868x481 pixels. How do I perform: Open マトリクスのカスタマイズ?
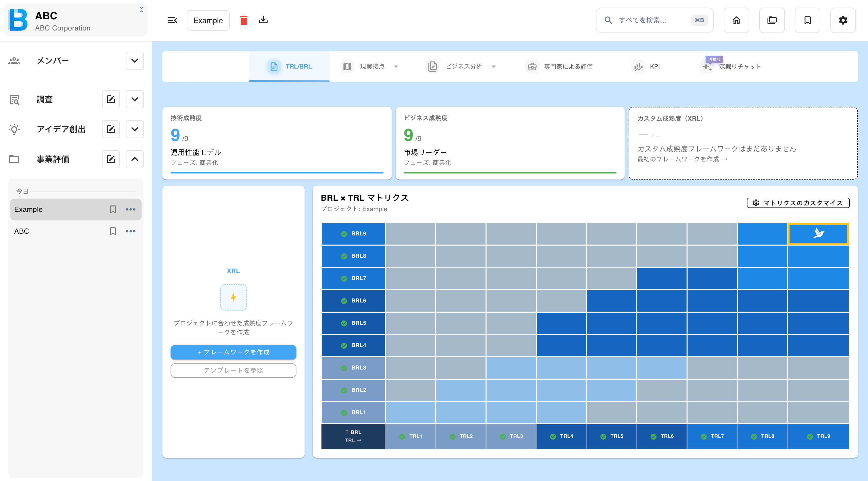[x=798, y=203]
